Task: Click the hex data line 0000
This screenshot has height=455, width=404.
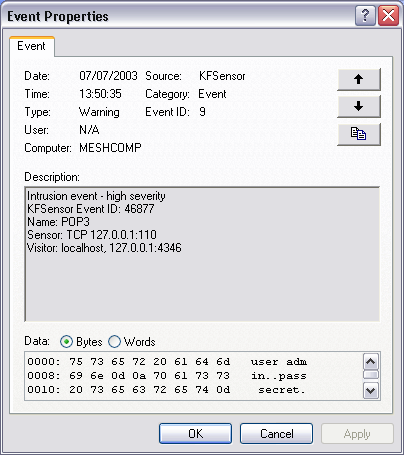Action: click(x=167, y=362)
